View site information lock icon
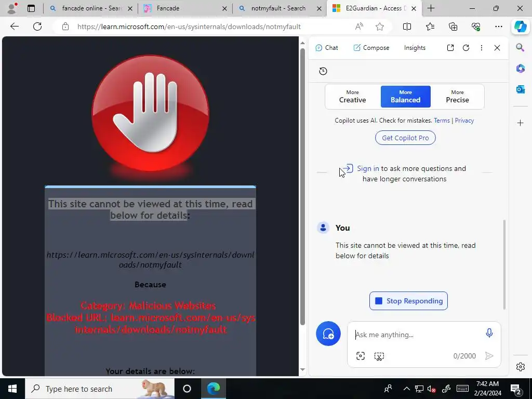Image resolution: width=532 pixels, height=399 pixels. pyautogui.click(x=65, y=26)
